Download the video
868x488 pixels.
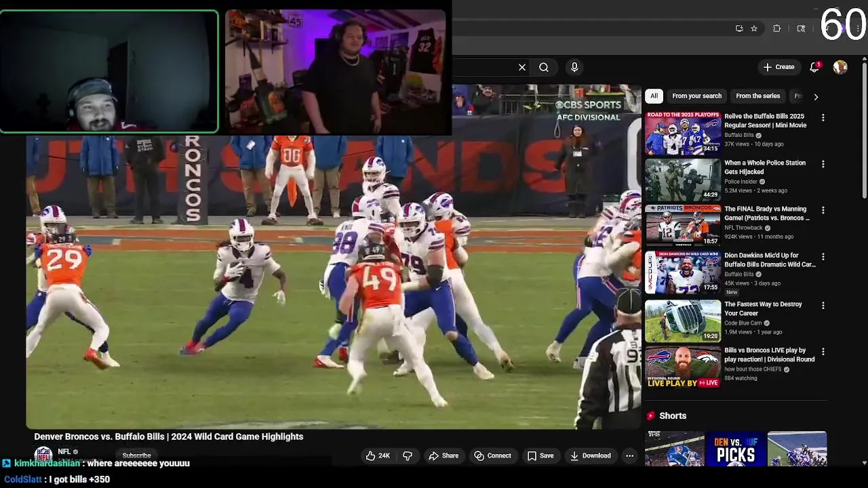(x=591, y=455)
